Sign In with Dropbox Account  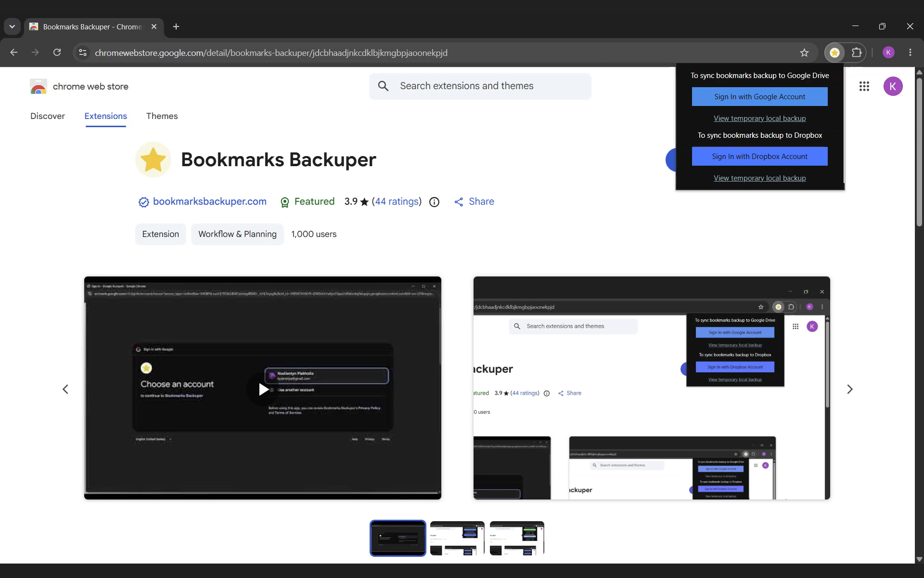pyautogui.click(x=759, y=156)
